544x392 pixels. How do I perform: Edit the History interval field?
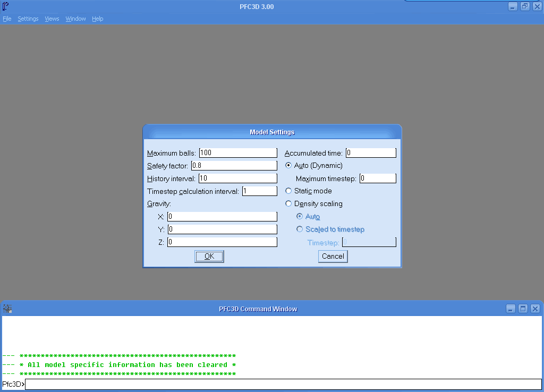238,178
